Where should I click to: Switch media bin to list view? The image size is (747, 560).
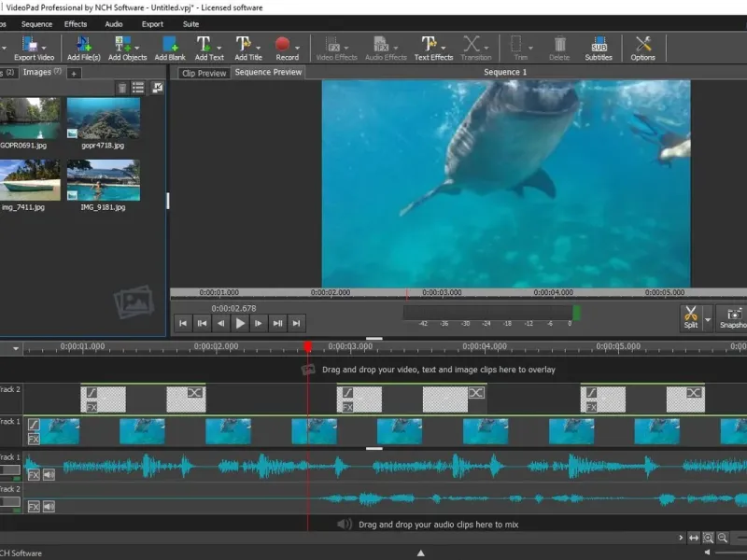click(138, 88)
